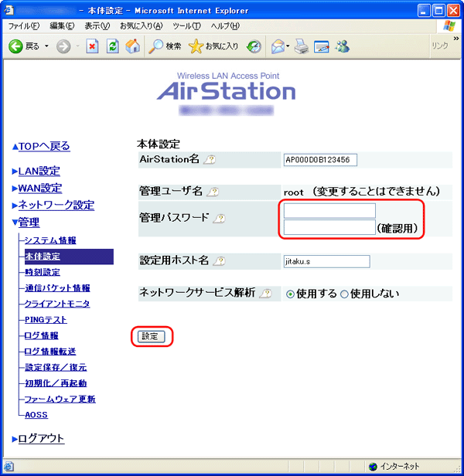The image size is (464, 476).
Task: Click the Forward arrow toolbar icon
Action: click(63, 46)
